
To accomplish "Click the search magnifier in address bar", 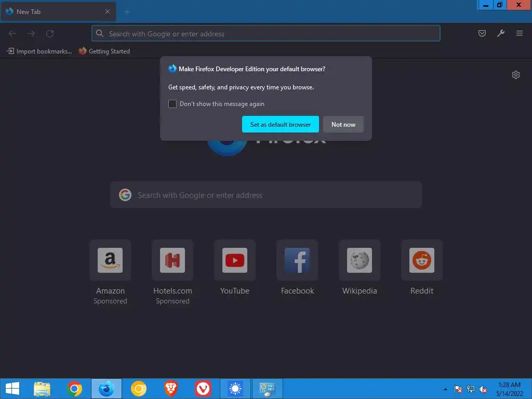I will (99, 33).
